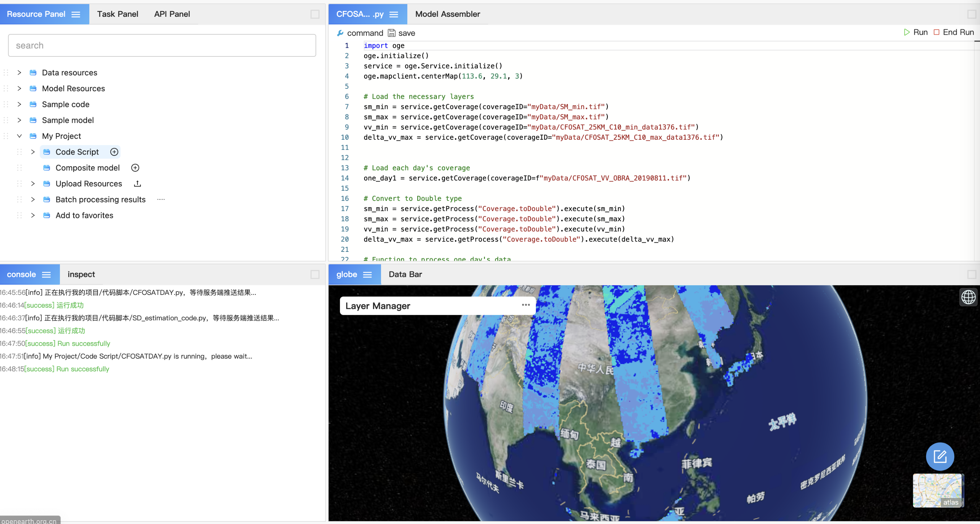Click the upload icon beside Upload Resources
The width and height of the screenshot is (980, 524).
(x=137, y=184)
